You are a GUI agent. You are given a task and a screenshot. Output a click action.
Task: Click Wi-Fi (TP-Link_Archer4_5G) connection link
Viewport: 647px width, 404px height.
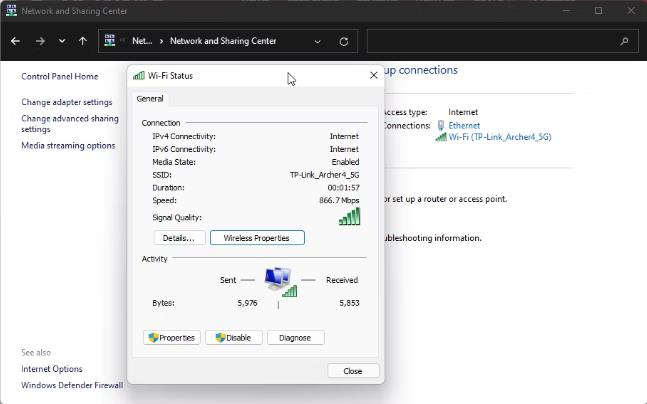click(500, 137)
